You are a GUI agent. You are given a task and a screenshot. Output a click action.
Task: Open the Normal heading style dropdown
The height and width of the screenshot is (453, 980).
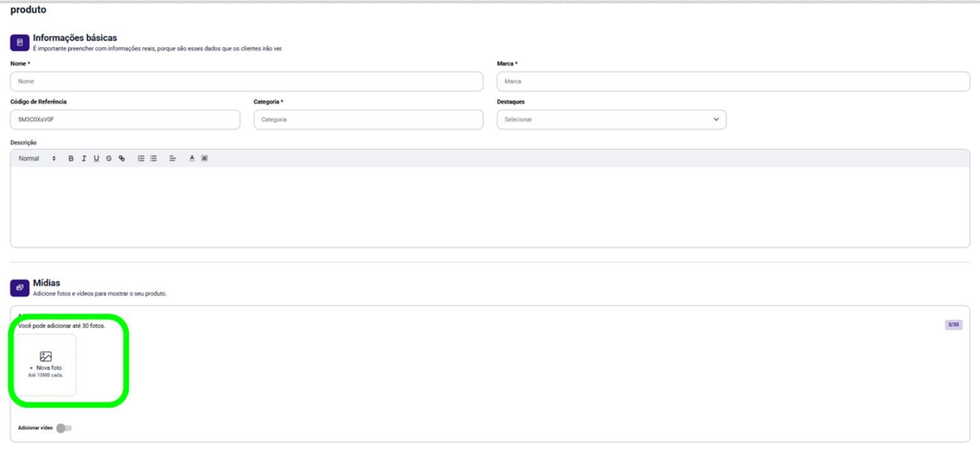click(x=37, y=158)
